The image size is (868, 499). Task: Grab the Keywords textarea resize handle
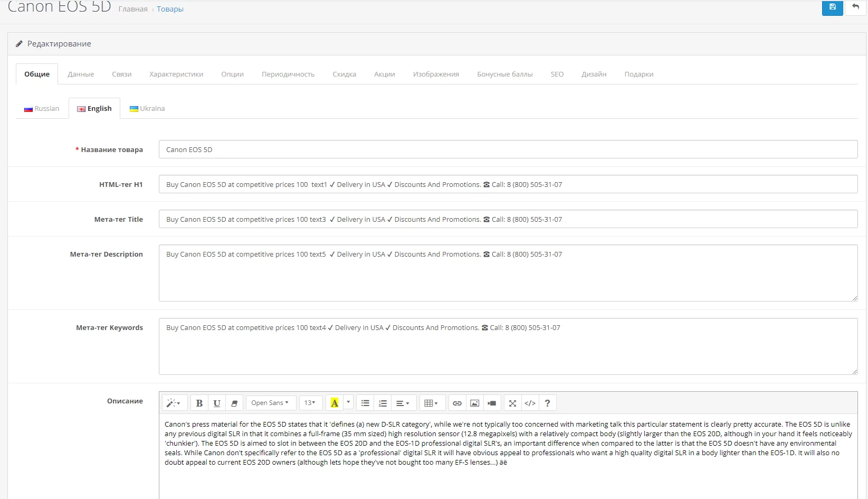(x=855, y=372)
